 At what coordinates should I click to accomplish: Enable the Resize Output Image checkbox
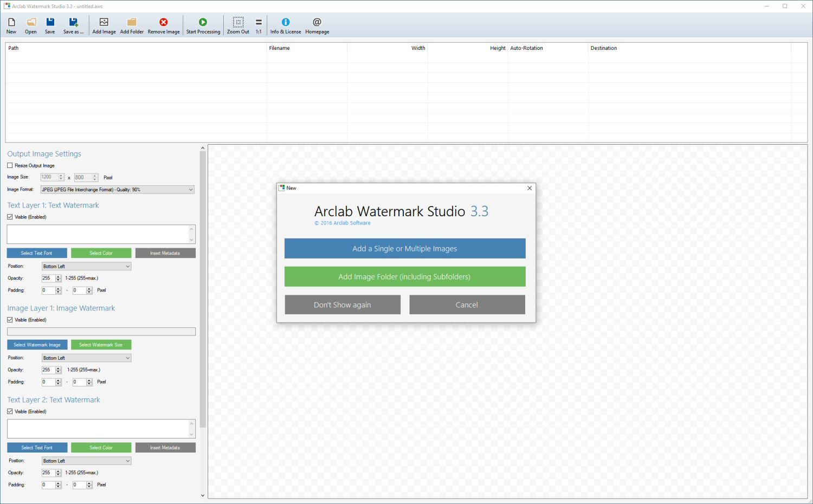tap(10, 166)
